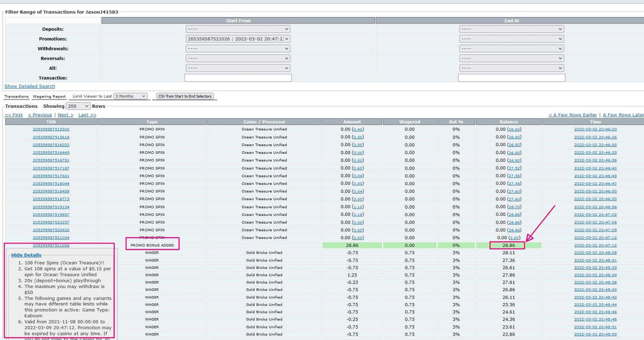Click the Show Detailed Search link
Image resolution: width=644 pixels, height=340 pixels.
tap(30, 86)
